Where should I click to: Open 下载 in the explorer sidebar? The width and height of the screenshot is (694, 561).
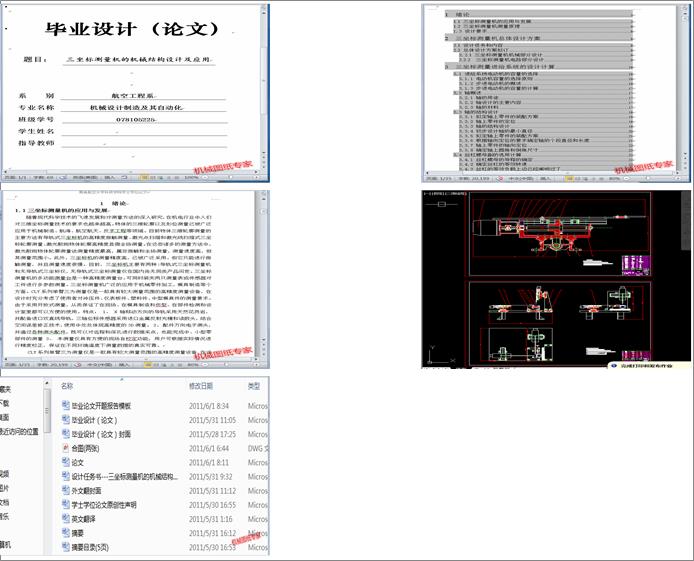[4, 403]
